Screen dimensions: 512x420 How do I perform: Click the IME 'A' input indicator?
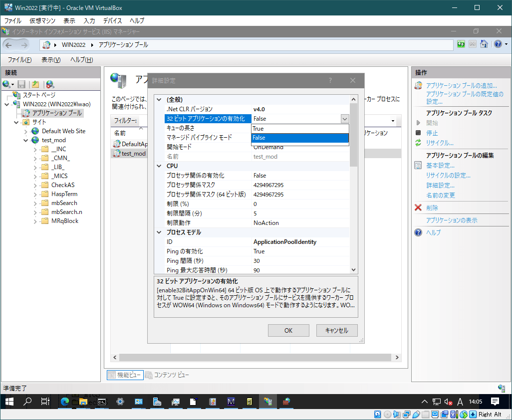pos(460,402)
